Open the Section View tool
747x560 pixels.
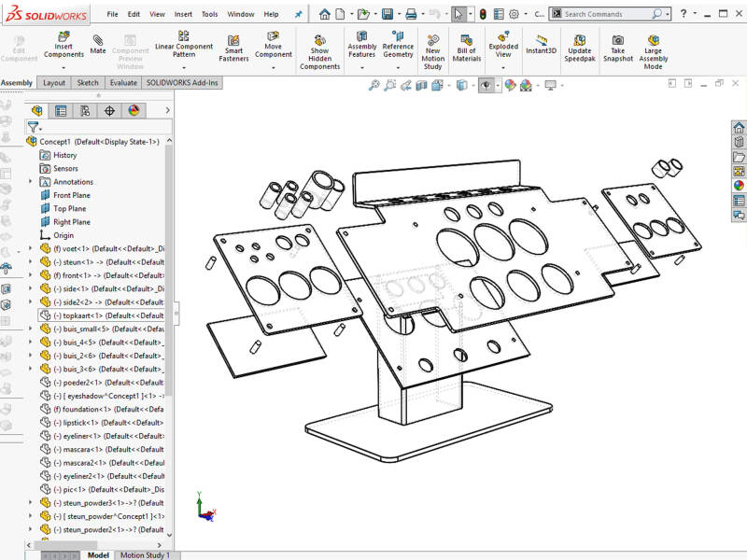[422, 85]
